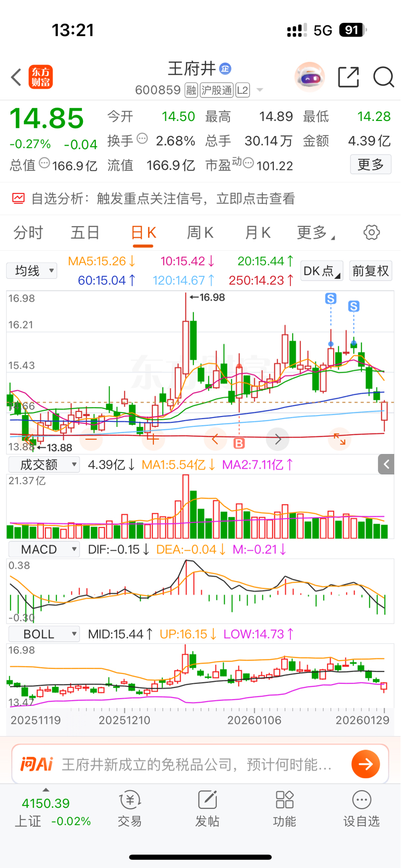This screenshot has width=401, height=868.
Task: Tap the 自选分析 chart icon
Action: (x=18, y=198)
